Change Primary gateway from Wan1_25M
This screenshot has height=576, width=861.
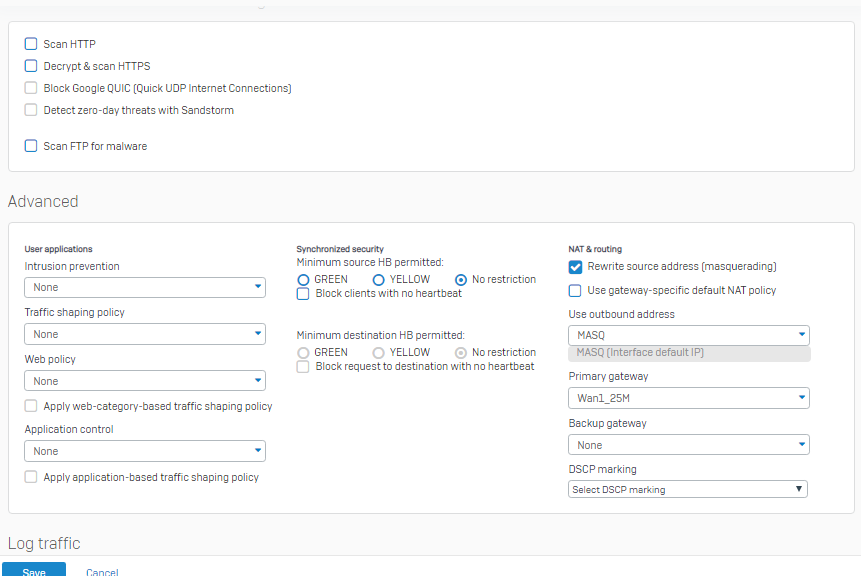[688, 398]
